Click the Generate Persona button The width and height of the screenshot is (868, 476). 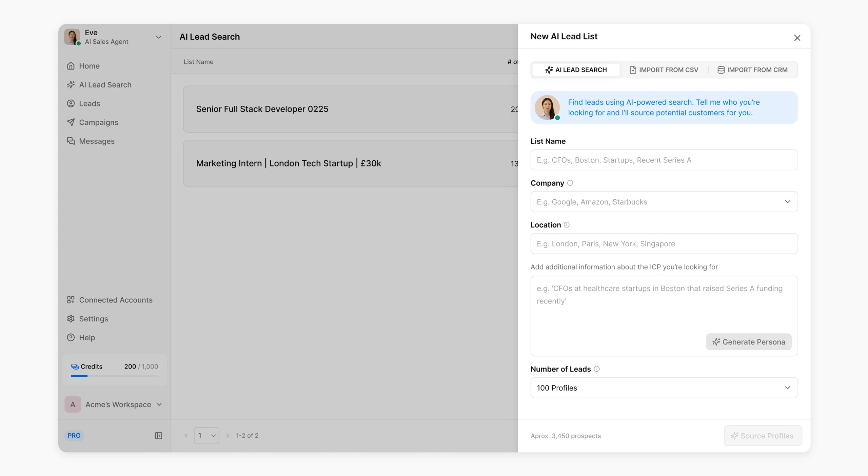tap(749, 342)
